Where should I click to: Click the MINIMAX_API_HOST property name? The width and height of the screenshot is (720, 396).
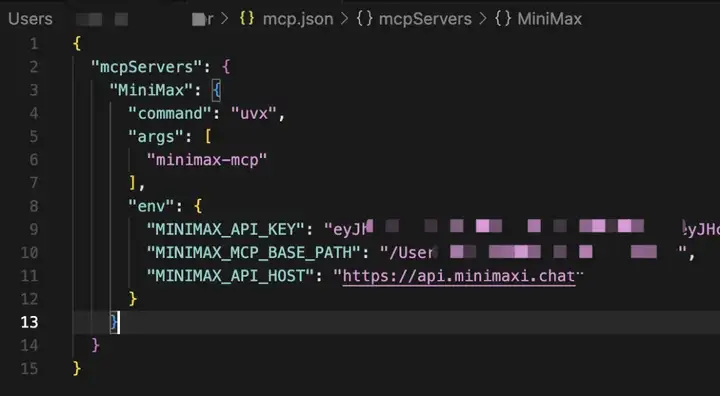(x=230, y=276)
